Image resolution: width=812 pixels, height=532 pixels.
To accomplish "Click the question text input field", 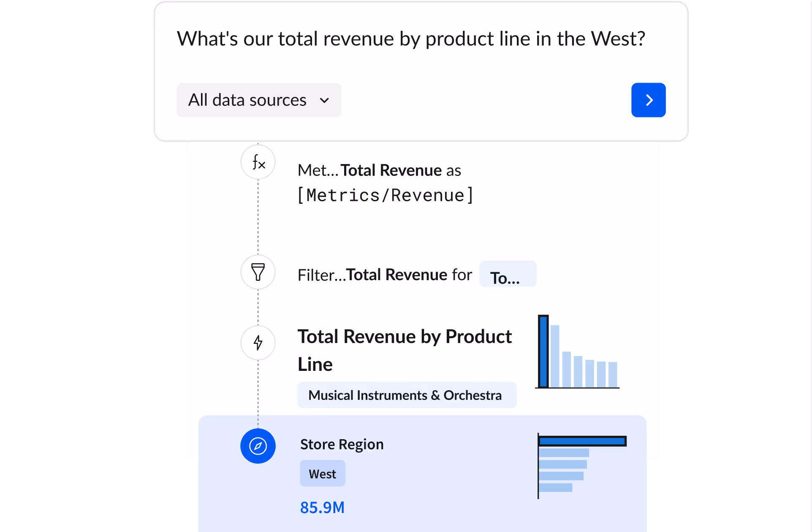I will coord(411,39).
